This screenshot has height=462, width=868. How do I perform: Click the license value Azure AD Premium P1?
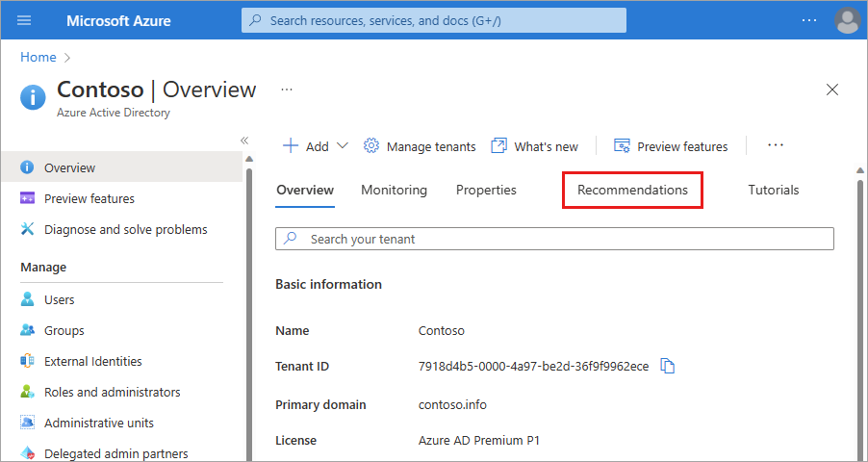[479, 441]
